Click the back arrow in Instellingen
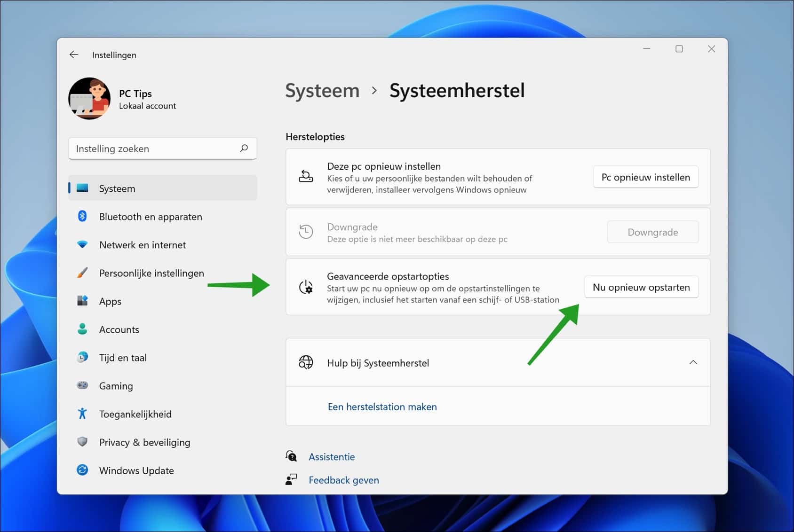 pyautogui.click(x=74, y=55)
